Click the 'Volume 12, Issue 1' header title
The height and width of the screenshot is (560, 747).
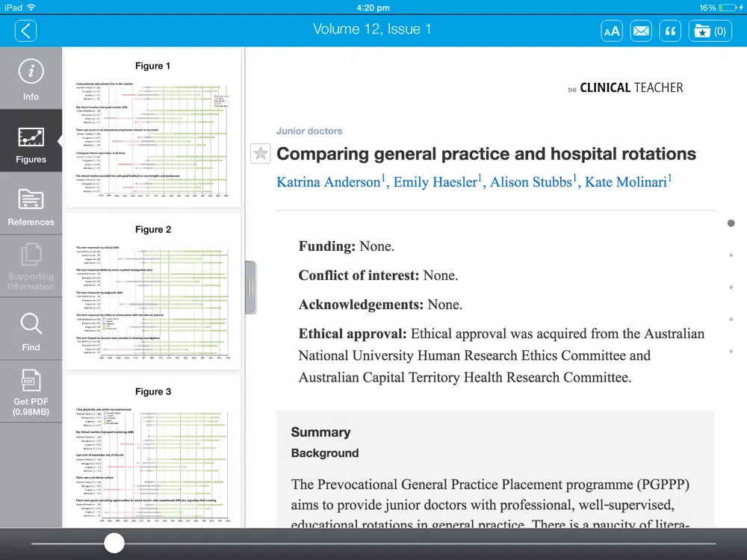tap(372, 29)
